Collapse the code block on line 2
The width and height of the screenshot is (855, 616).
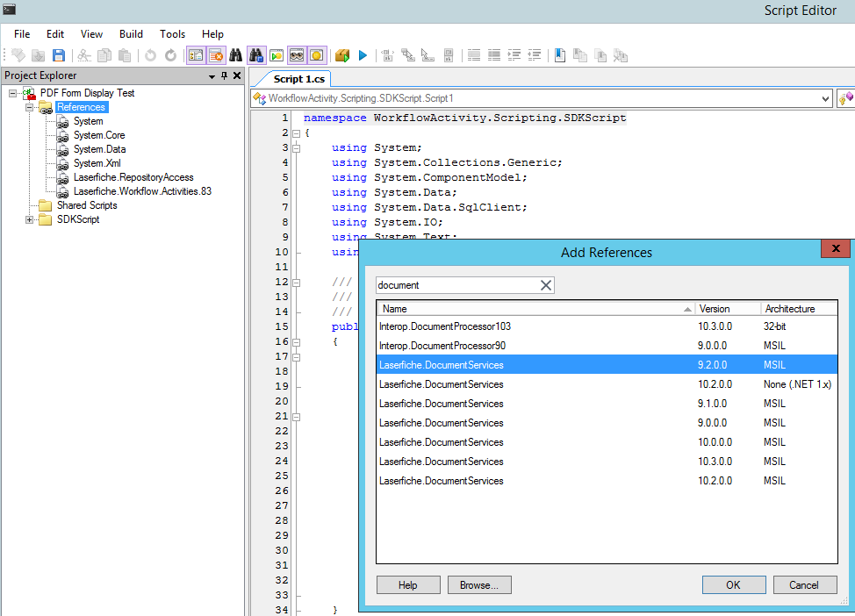pos(296,133)
